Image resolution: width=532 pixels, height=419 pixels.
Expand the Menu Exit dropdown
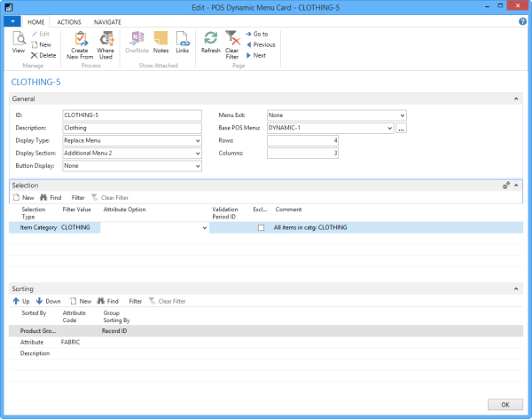click(402, 115)
